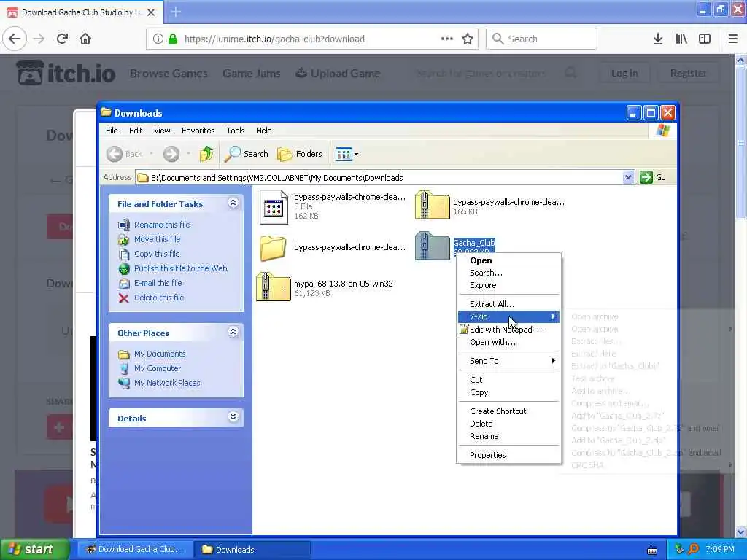Choose Explore in the context menu

coord(508,285)
